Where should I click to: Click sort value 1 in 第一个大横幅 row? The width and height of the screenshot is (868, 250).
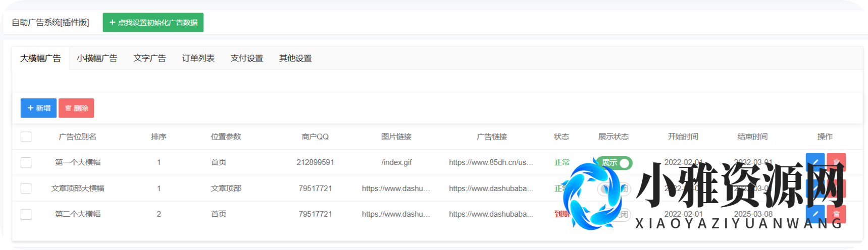coord(159,162)
